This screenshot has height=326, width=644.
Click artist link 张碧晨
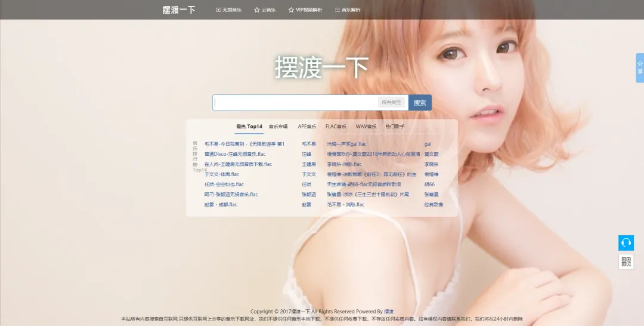pos(431,195)
